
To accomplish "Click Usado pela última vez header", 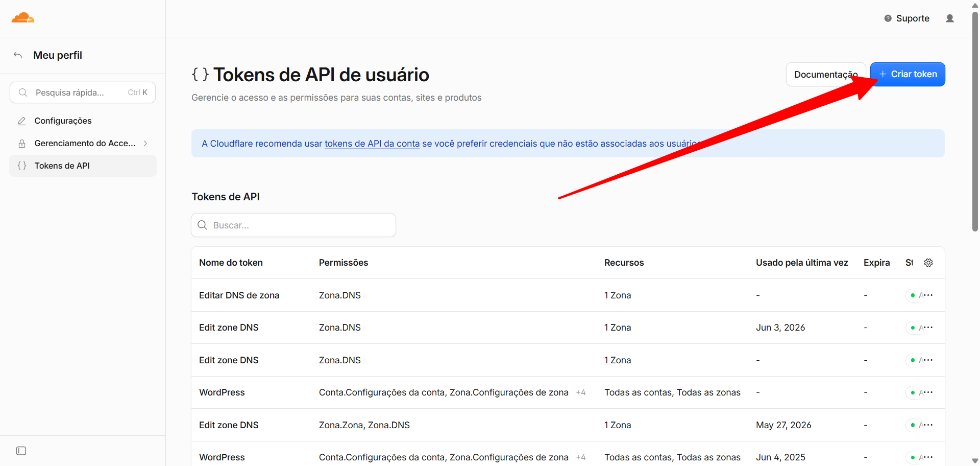I will 802,263.
